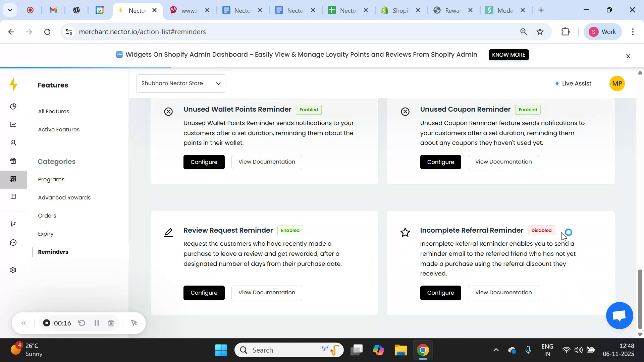This screenshot has width=644, height=362.
Task: Open the analytics pie chart icon in sidebar
Action: [13, 106]
